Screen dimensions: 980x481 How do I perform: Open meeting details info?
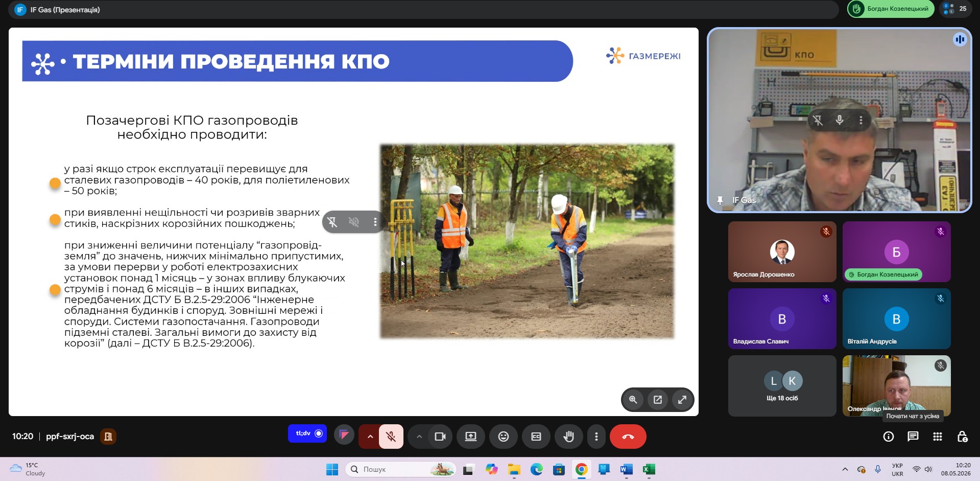(x=889, y=437)
